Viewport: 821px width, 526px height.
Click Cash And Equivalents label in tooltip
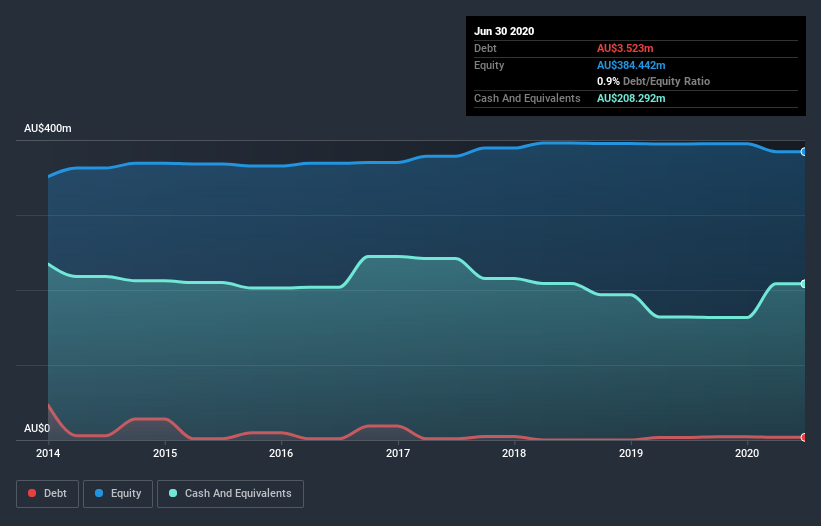click(527, 98)
